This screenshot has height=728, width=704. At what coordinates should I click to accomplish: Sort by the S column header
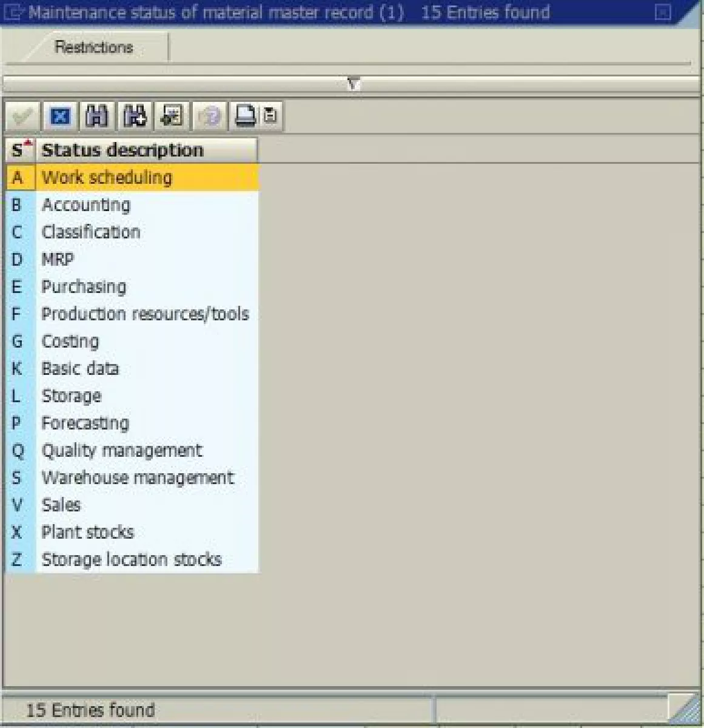tap(21, 150)
